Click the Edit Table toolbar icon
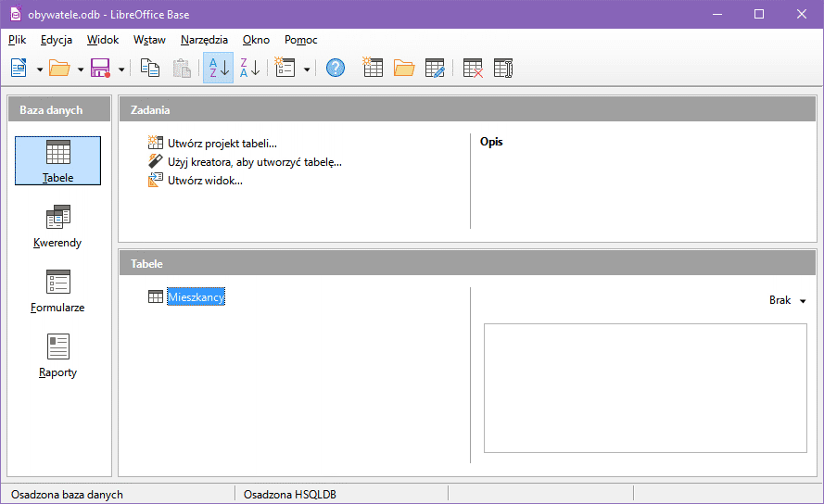This screenshot has height=504, width=824. (x=436, y=68)
